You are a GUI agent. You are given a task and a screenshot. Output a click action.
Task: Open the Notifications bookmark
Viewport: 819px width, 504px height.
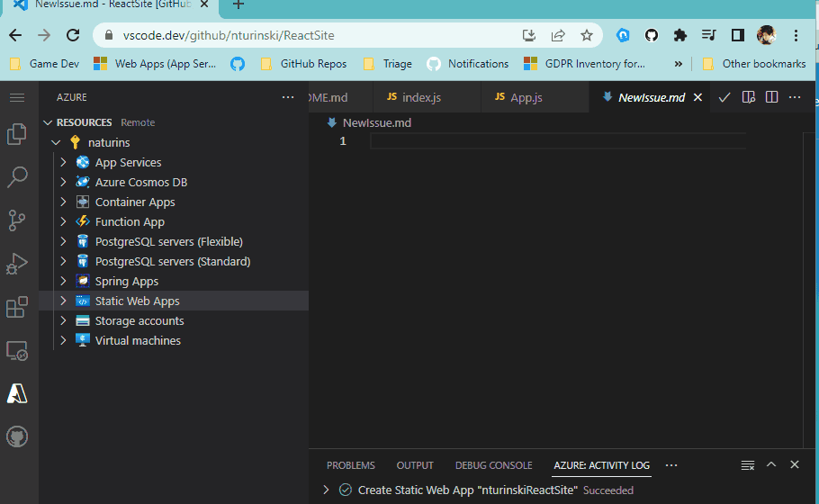(467, 64)
